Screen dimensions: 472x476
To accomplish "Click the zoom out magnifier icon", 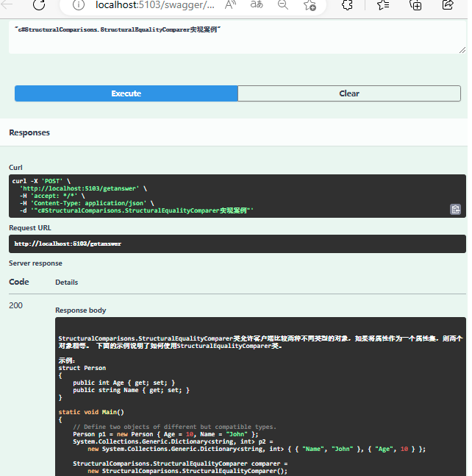I will [283, 5].
